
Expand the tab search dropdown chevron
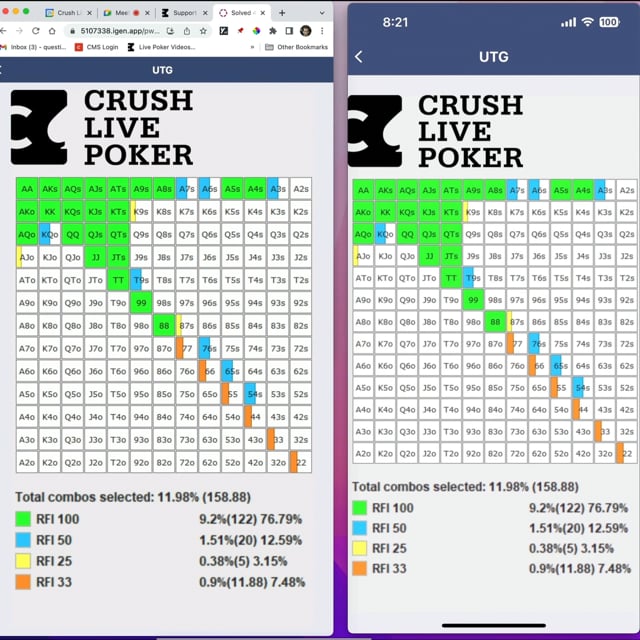(322, 13)
